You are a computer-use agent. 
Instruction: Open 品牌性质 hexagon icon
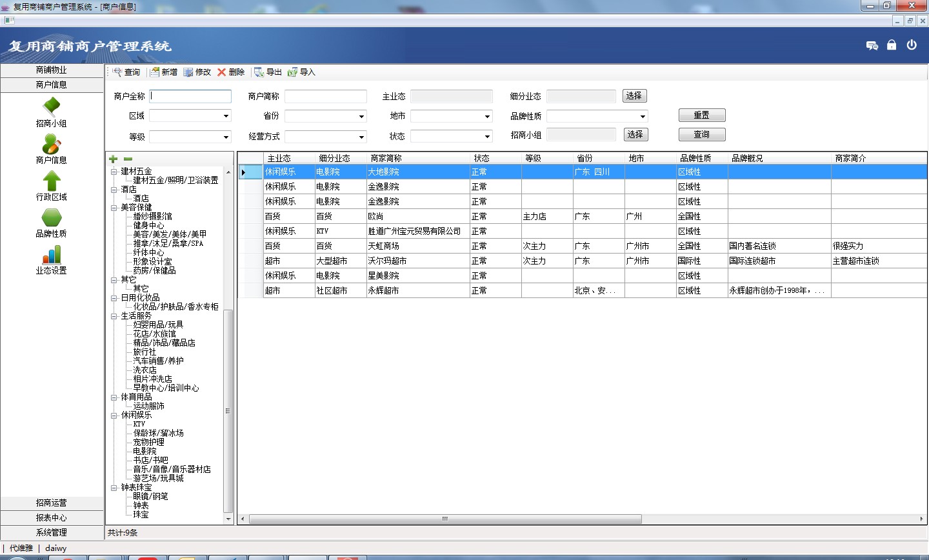52,217
